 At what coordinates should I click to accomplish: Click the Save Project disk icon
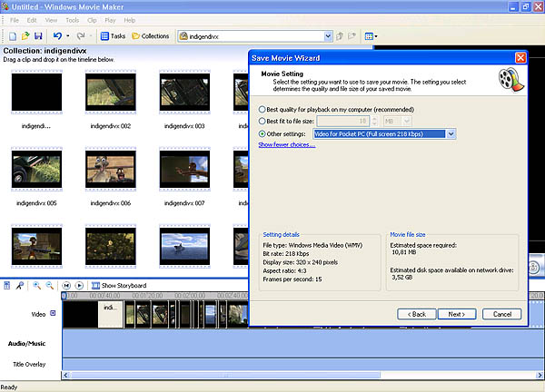(37, 36)
